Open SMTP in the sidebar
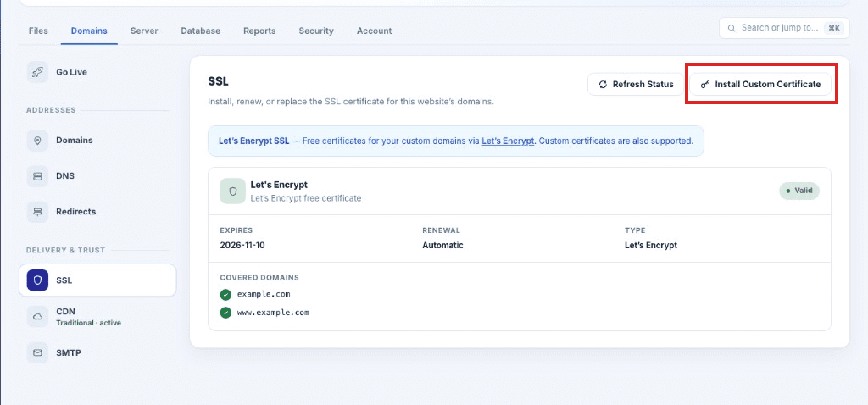The width and height of the screenshot is (868, 405). (97, 352)
